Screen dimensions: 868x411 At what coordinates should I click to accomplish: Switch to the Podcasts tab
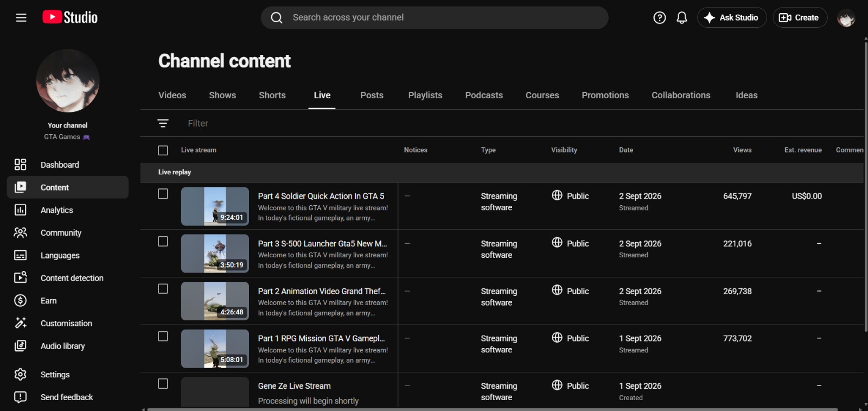[x=484, y=95]
